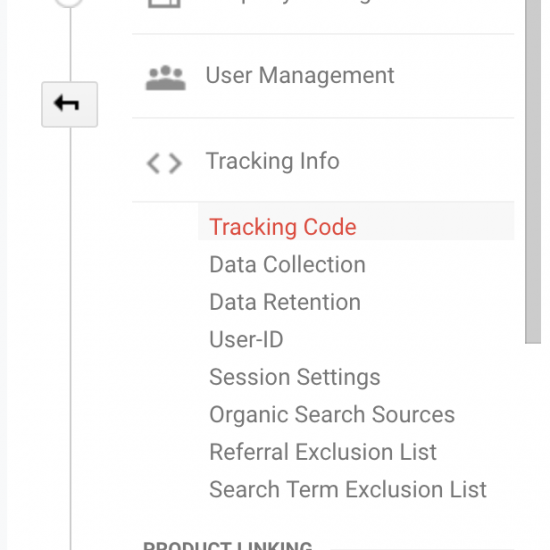Viewport: 550px width, 550px height.
Task: Open Search Term Exclusion List
Action: 348,489
